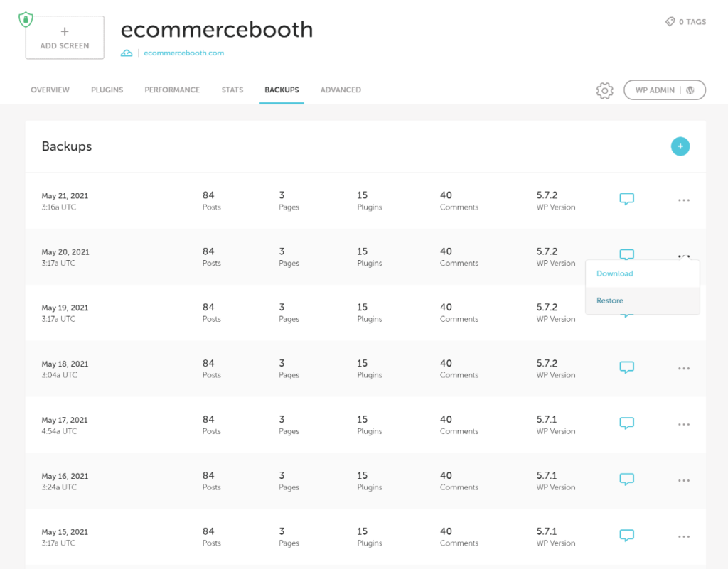Screen dimensions: 728x569
Task: Click 15 Plugins in the May 19 row
Action: [369, 313]
